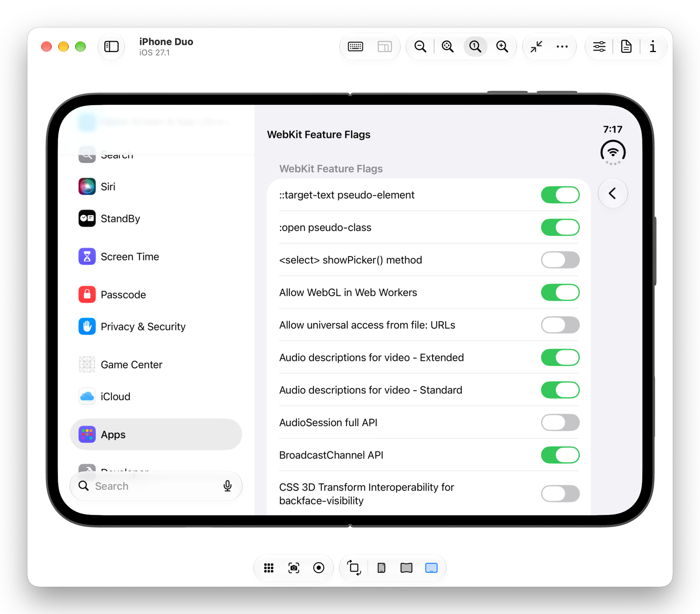Screen dimensions: 700x614
Task: Toggle Audio descriptions for video - Standard
Action: [560, 390]
